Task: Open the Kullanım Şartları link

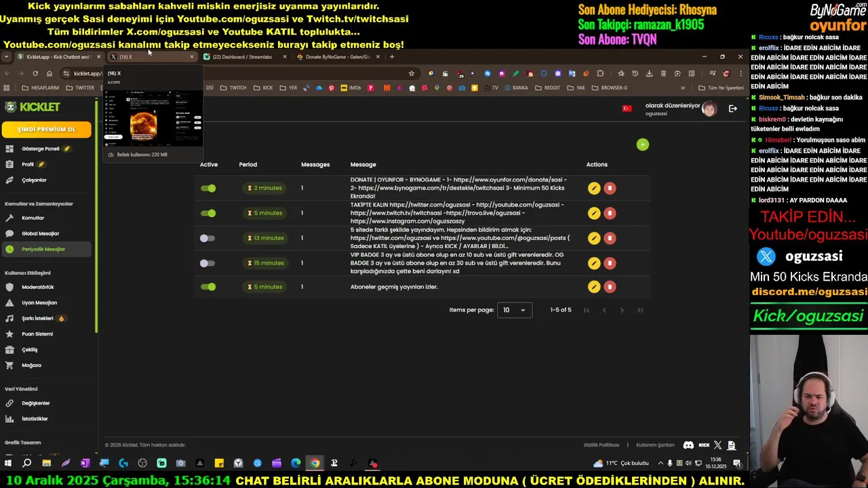Action: [655, 445]
